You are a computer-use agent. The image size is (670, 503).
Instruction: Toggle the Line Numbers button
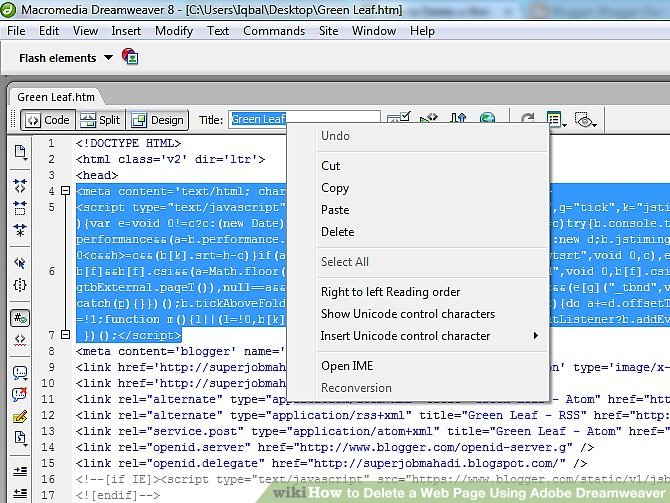click(20, 319)
